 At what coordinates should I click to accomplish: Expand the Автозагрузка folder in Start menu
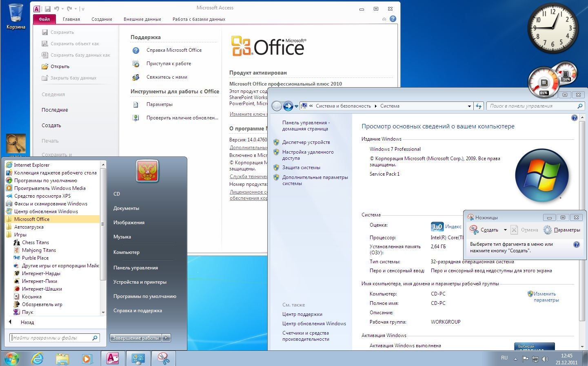point(29,227)
